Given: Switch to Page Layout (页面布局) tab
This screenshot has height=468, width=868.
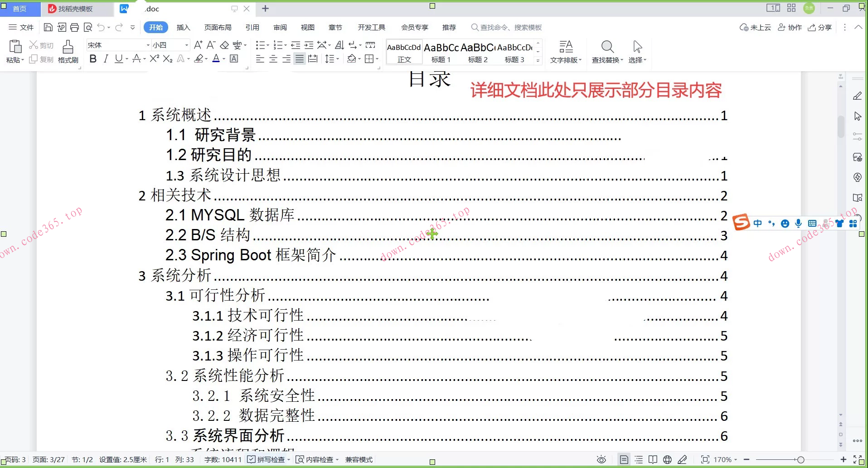Looking at the screenshot, I should [218, 28].
